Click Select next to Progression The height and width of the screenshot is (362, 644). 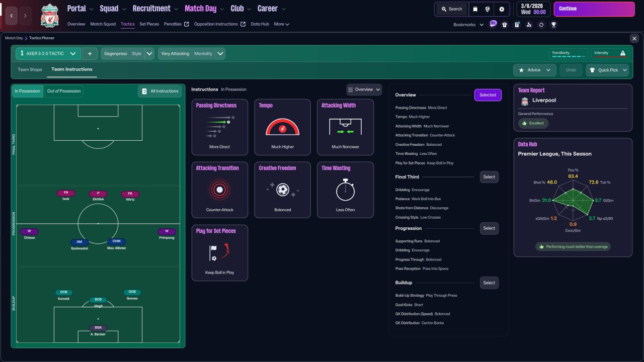(x=489, y=228)
